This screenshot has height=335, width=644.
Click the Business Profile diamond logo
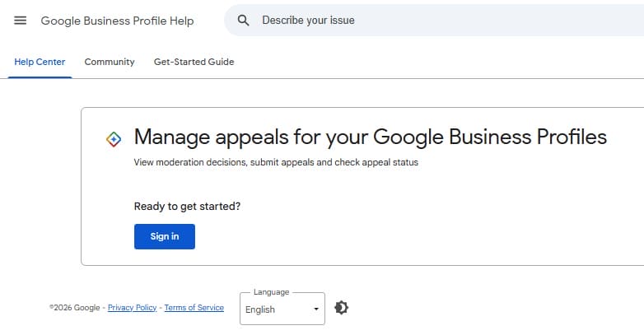pos(114,139)
